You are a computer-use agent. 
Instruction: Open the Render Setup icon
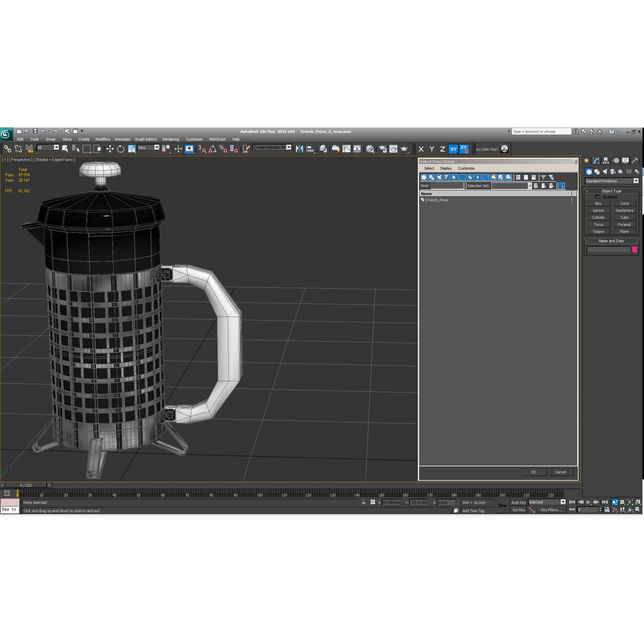tap(383, 148)
